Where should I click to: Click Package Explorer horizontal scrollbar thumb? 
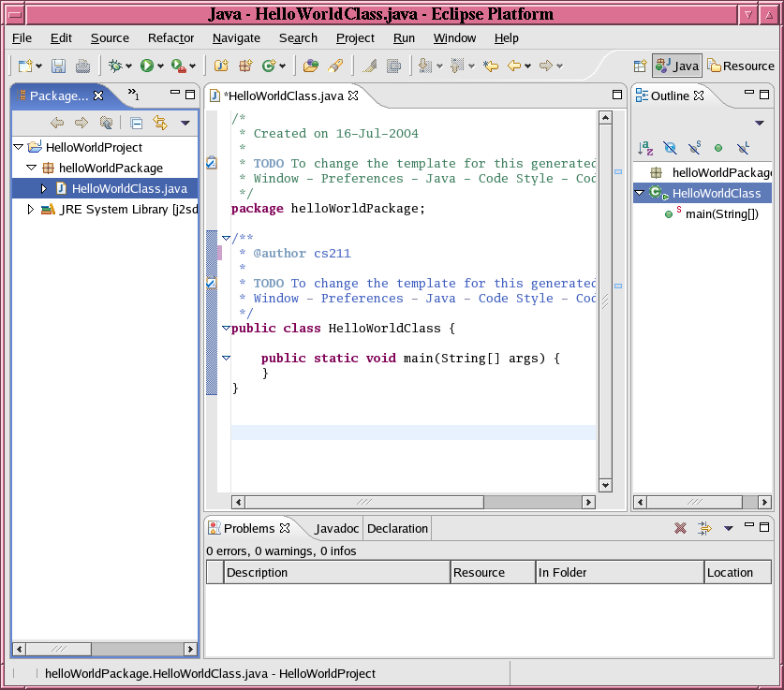coord(58,649)
